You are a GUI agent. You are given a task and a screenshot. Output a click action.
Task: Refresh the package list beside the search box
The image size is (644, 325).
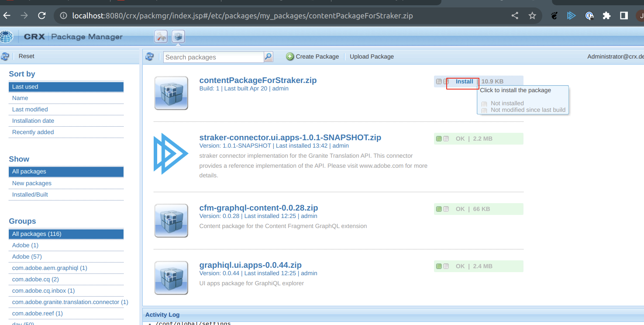[150, 57]
